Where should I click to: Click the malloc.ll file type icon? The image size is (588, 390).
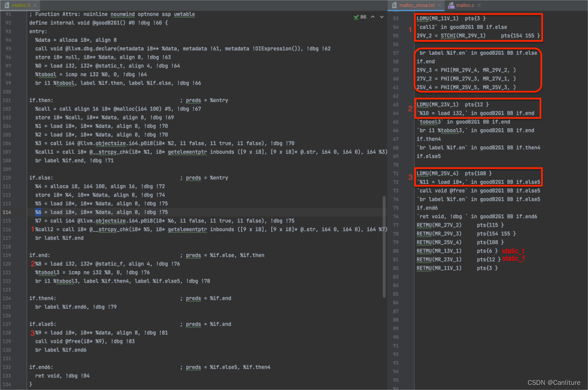7,6
